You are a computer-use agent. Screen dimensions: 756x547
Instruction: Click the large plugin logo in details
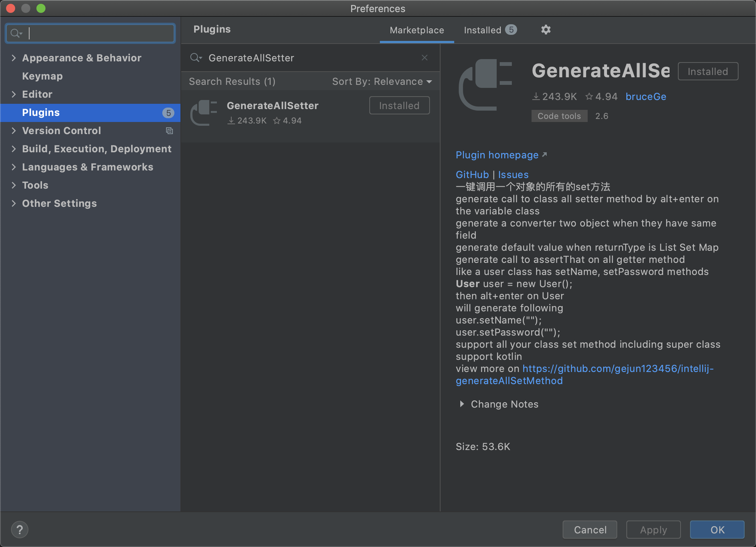pyautogui.click(x=485, y=85)
